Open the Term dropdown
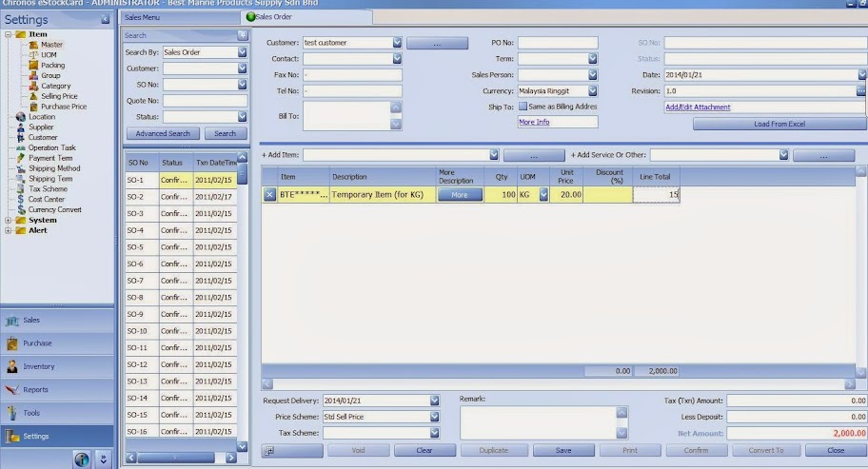Image resolution: width=868 pixels, height=469 pixels. coord(593,59)
